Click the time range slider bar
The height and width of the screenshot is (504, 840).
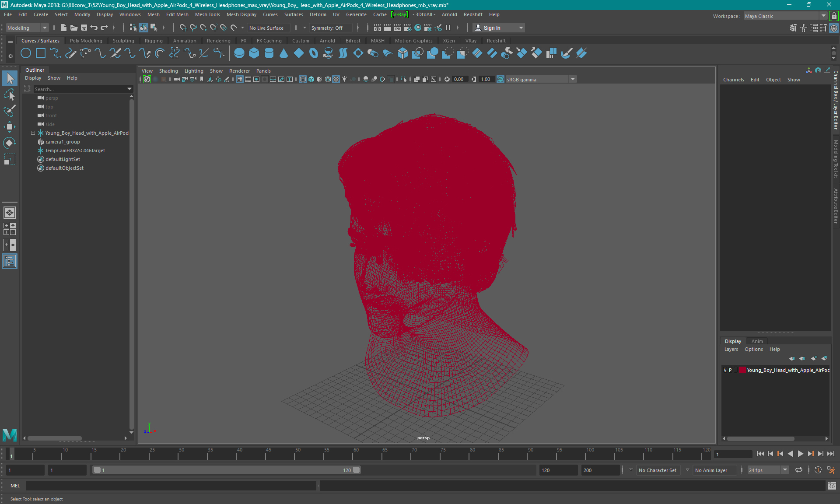tap(227, 470)
